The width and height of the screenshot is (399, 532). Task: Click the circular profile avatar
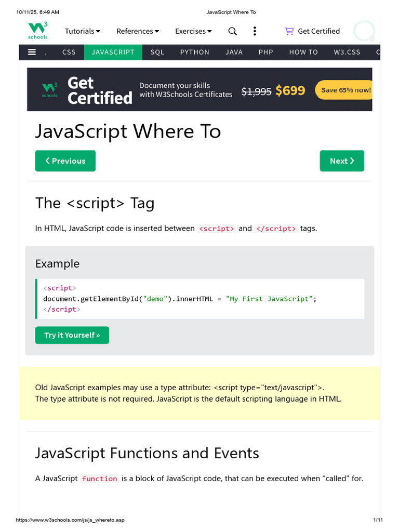coord(364,31)
